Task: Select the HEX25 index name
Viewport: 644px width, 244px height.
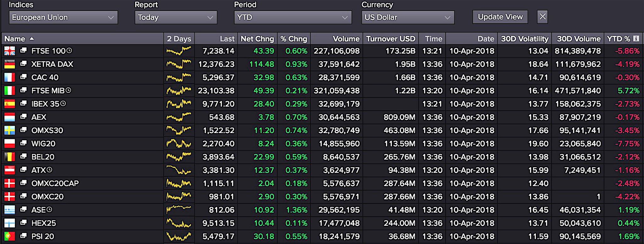Action: tap(44, 223)
